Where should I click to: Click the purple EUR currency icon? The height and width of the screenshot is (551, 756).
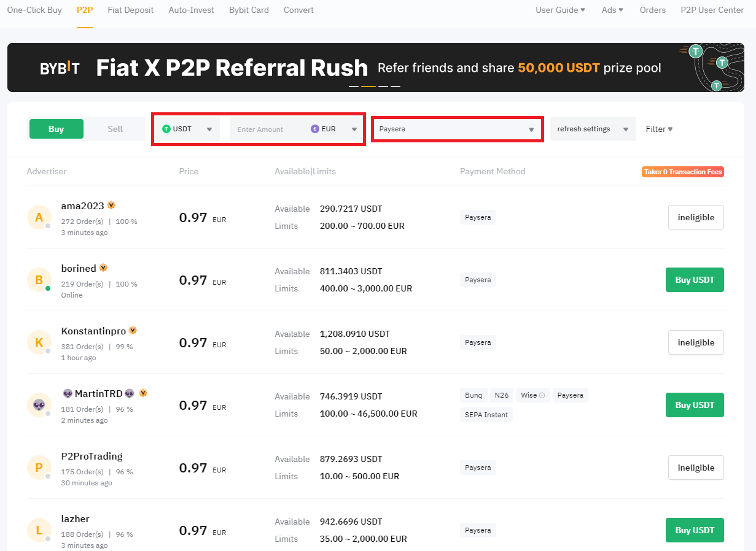coord(315,129)
